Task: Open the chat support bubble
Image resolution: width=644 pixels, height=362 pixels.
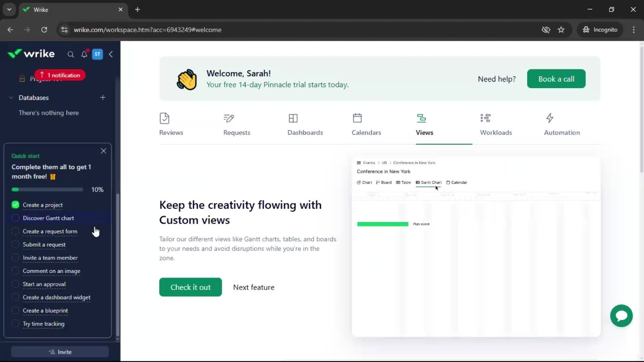Action: pos(621,316)
